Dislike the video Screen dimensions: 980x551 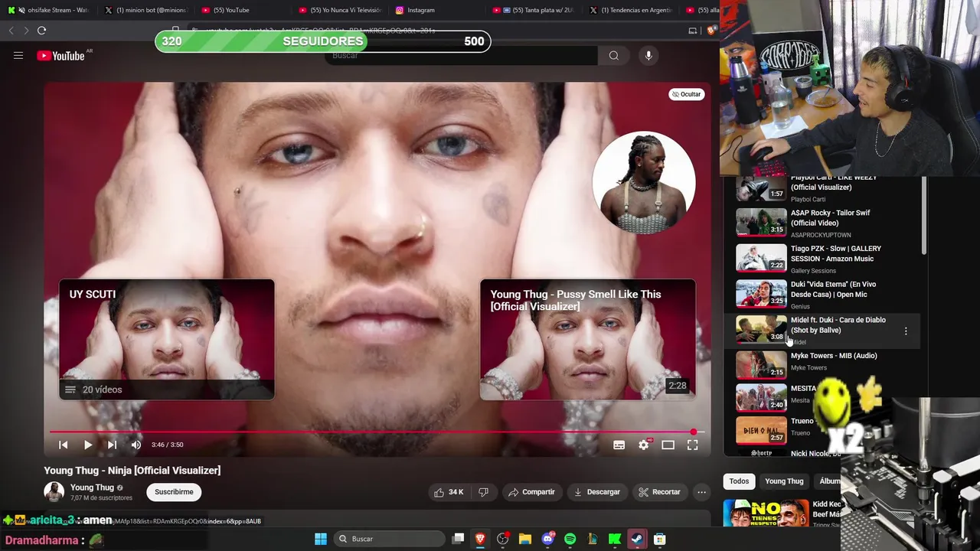click(483, 492)
